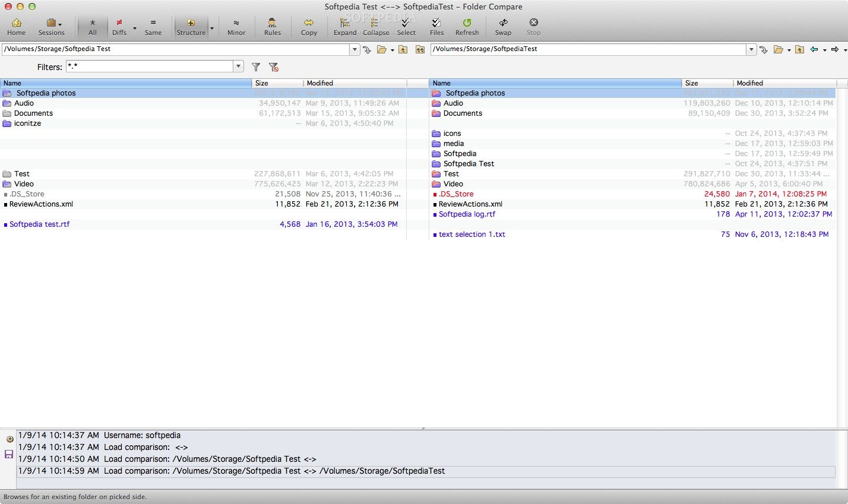Save the log with the disk icon
The height and width of the screenshot is (504, 848).
point(9,454)
